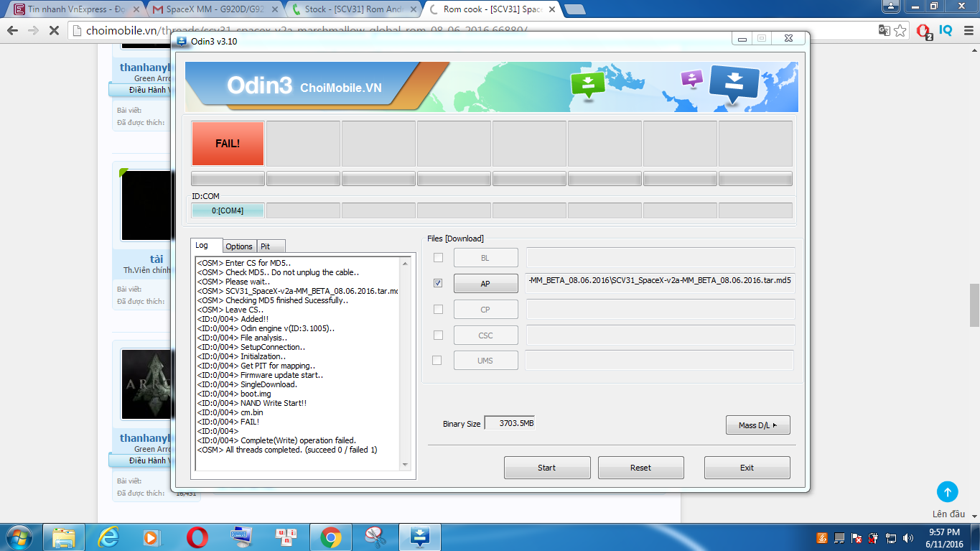The image size is (980, 551).
Task: Open the media player taskbar icon
Action: (x=153, y=537)
